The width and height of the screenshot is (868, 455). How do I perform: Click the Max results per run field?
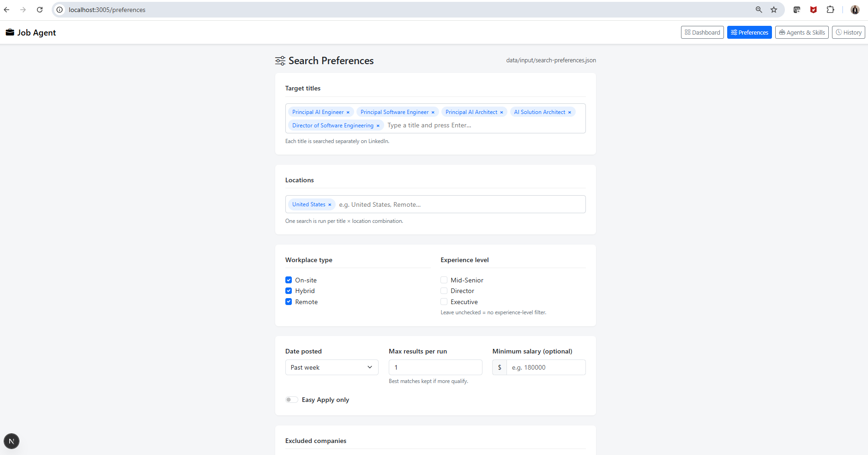(x=435, y=367)
